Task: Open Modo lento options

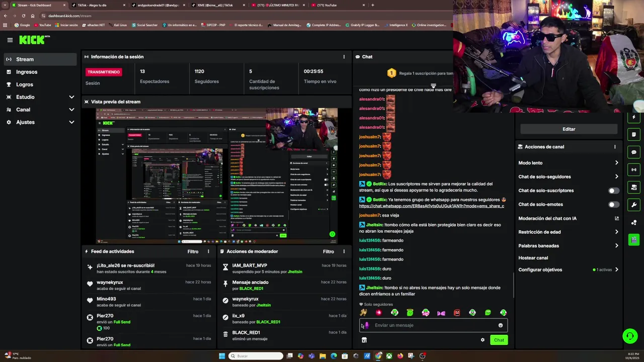Action: (569, 163)
